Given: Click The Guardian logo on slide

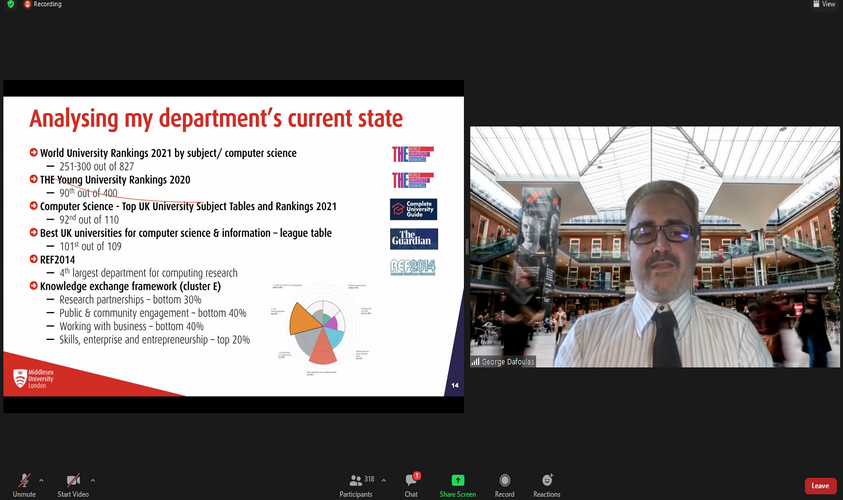Looking at the screenshot, I should (x=413, y=238).
